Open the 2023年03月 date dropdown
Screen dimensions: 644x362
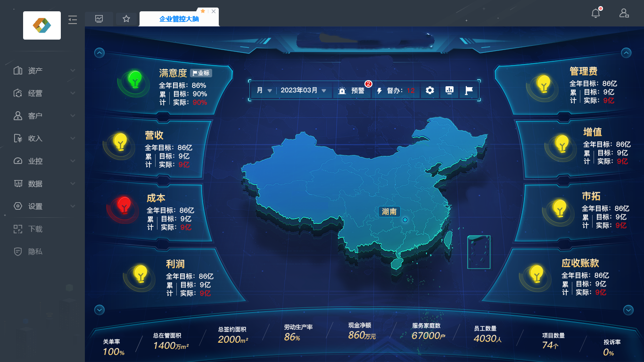303,90
